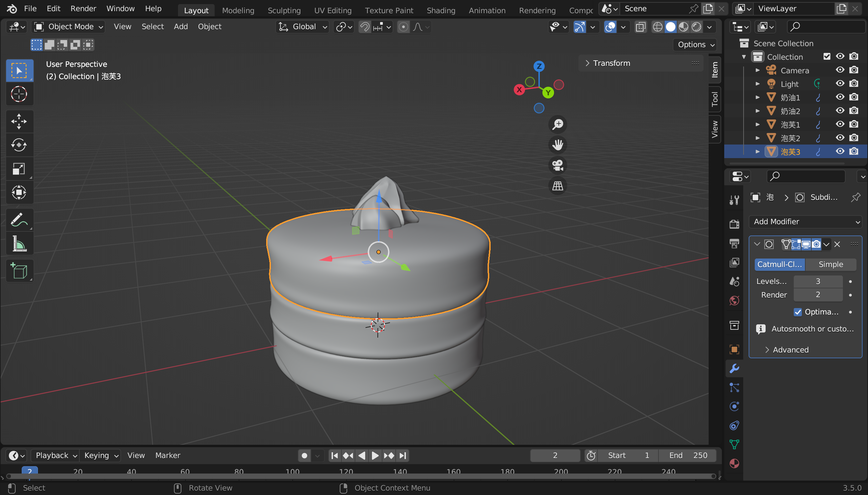The image size is (868, 495).
Task: Jump to the end frame
Action: [402, 456]
